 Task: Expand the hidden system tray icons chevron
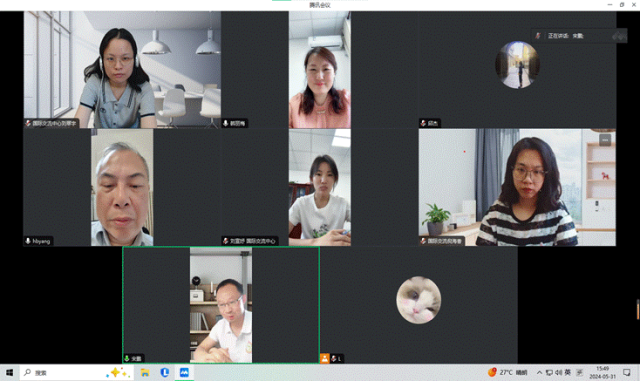coord(540,372)
